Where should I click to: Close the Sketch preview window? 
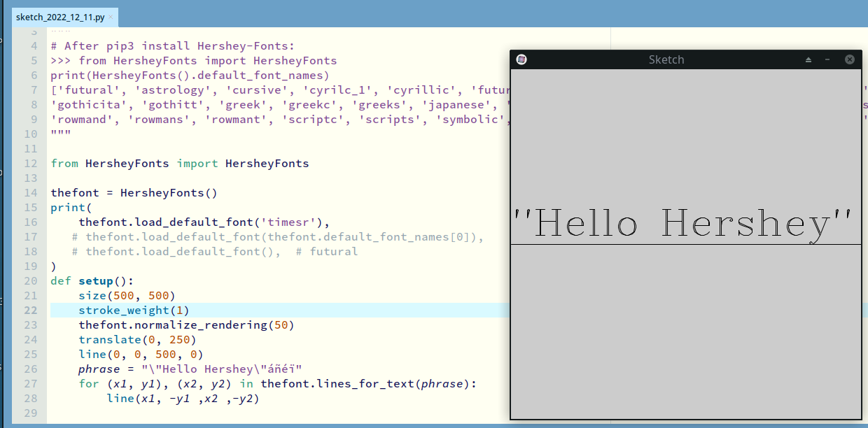(849, 59)
